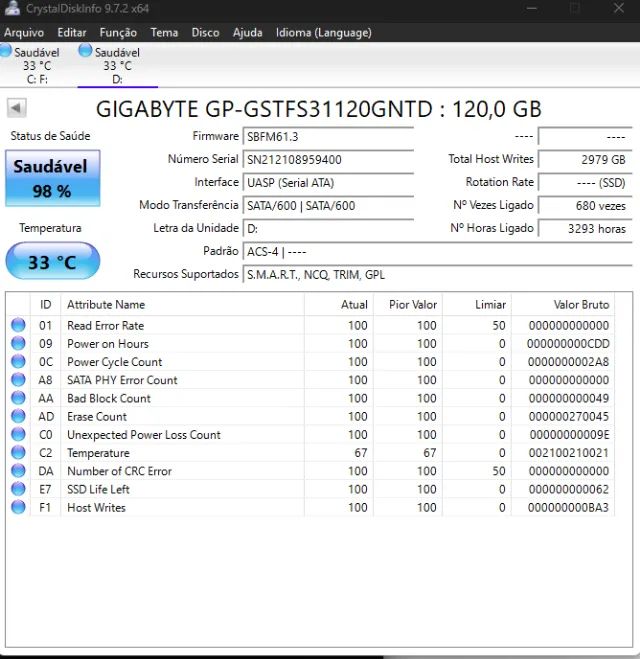The image size is (640, 659).
Task: Open the Ajuda menu
Action: (248, 32)
